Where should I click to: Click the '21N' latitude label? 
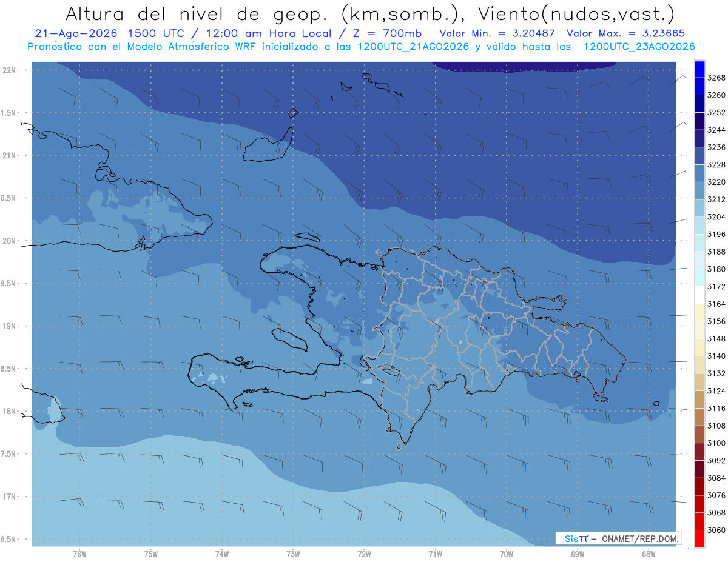(10, 156)
